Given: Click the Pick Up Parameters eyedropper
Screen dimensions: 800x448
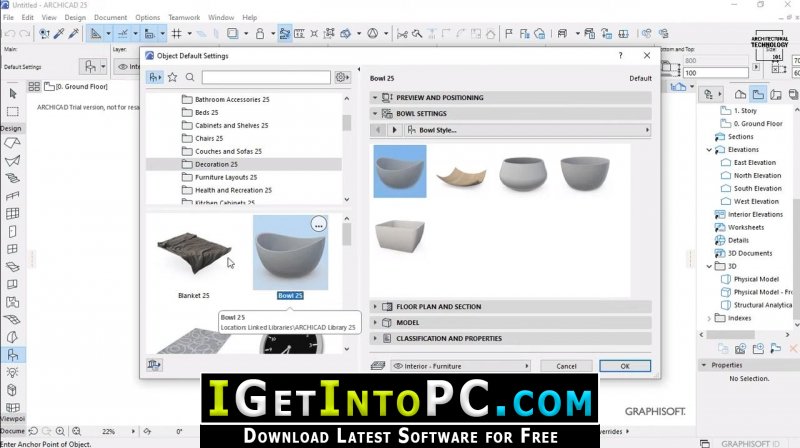Looking at the screenshot, I should coord(59,34).
